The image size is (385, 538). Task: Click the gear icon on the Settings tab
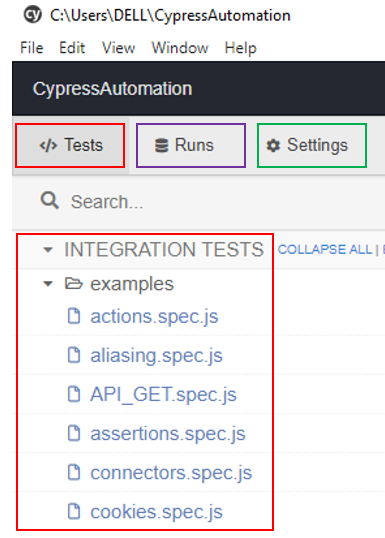point(273,145)
